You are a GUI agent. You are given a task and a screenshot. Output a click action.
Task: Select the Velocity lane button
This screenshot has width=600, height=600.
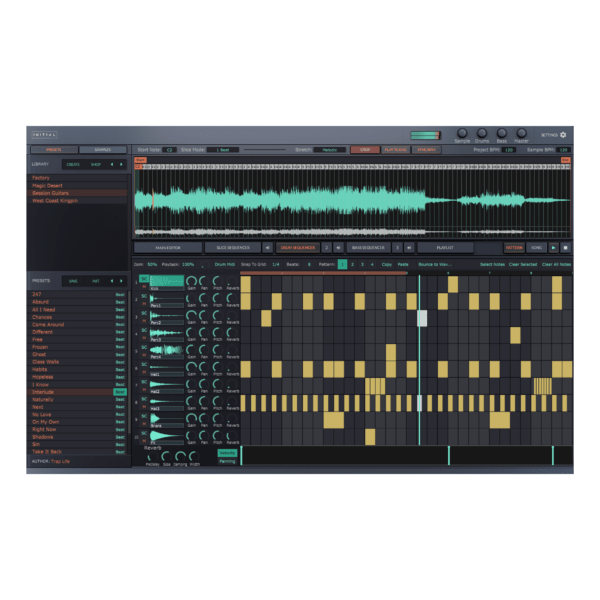227,453
